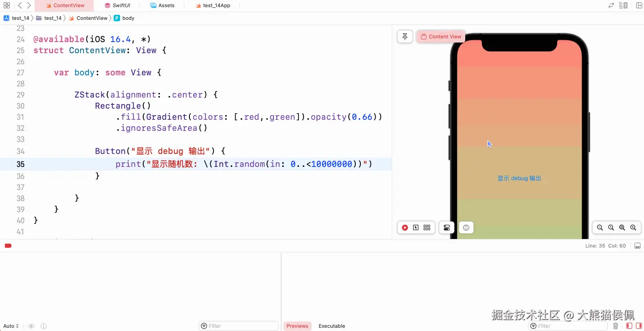The height and width of the screenshot is (331, 644).
Task: Open preview device selector button
Action: pyautogui.click(x=466, y=227)
